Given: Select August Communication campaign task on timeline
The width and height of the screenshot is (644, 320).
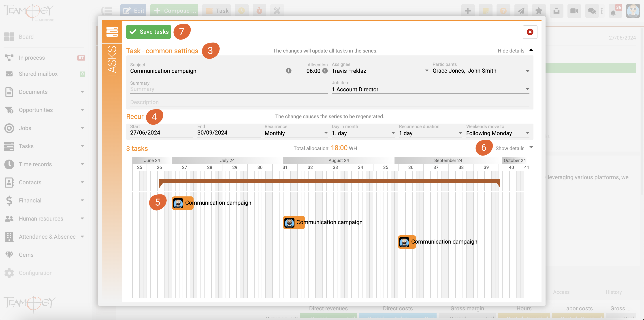Looking at the screenshot, I should point(294,222).
